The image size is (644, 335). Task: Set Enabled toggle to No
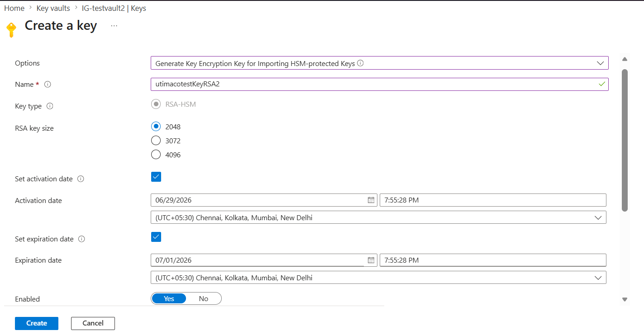204,299
